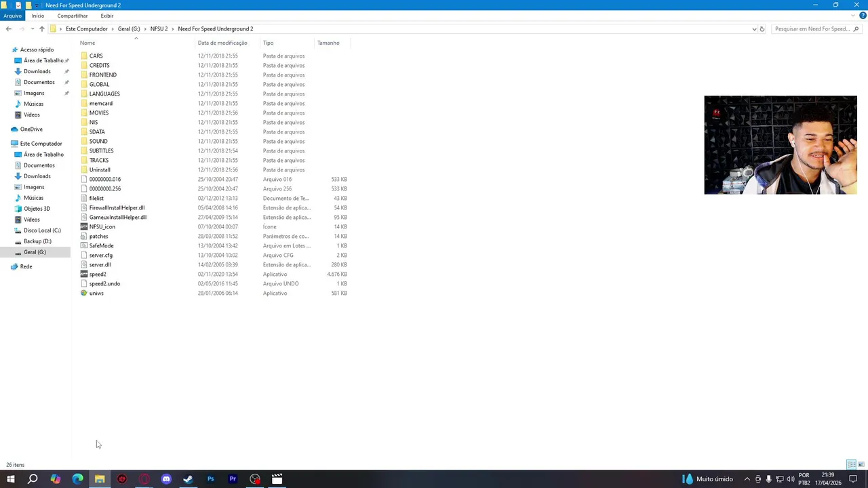The height and width of the screenshot is (488, 868).
Task: Open Microsoft Edge from the taskbar
Action: [77, 479]
